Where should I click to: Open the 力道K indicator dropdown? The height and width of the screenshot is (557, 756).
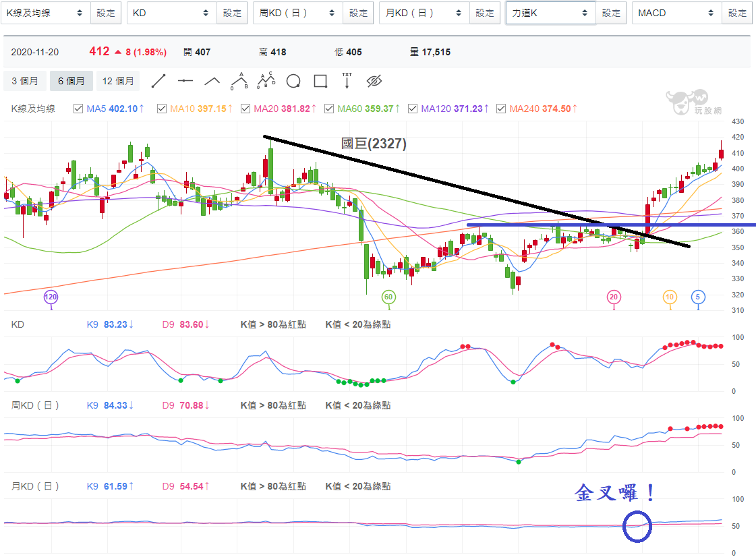click(550, 13)
